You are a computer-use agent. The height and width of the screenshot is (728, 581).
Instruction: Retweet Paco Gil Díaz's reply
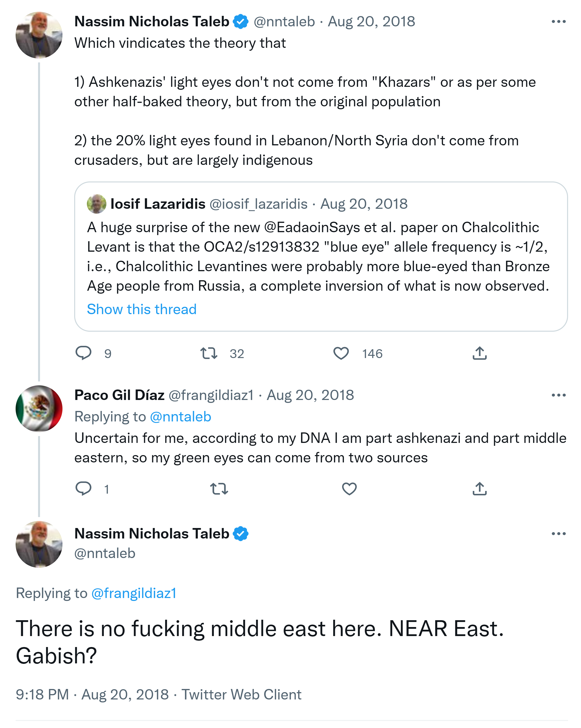pyautogui.click(x=219, y=489)
